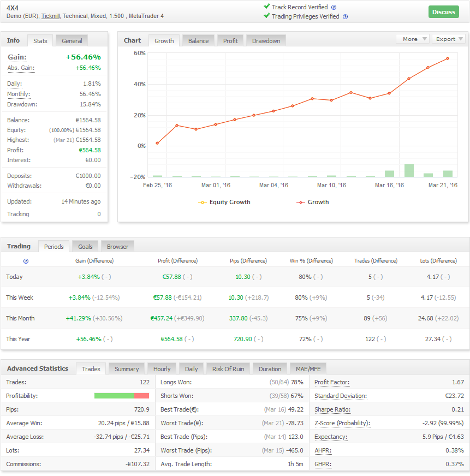The image size is (470, 476).
Task: Click the Monthly label in Info panel
Action: [19, 94]
